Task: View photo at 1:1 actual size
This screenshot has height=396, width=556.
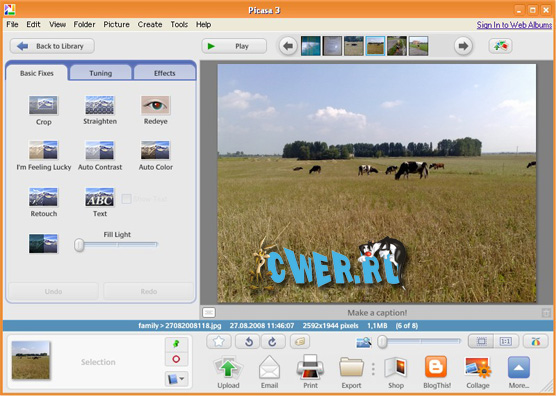Action: (506, 341)
